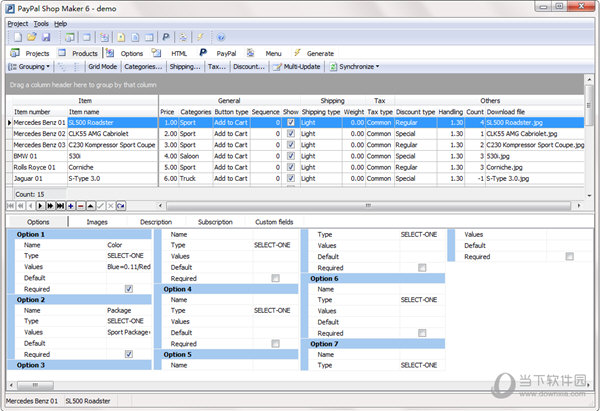600x411 pixels.
Task: Click the red minus delete record icon
Action: (x=81, y=206)
